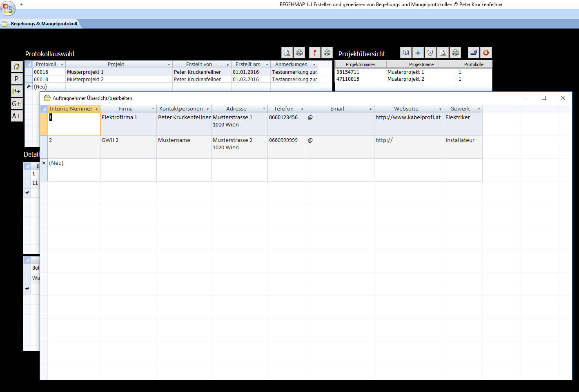Print the protocol using first printer icon
This screenshot has height=392, width=579.
pos(299,53)
